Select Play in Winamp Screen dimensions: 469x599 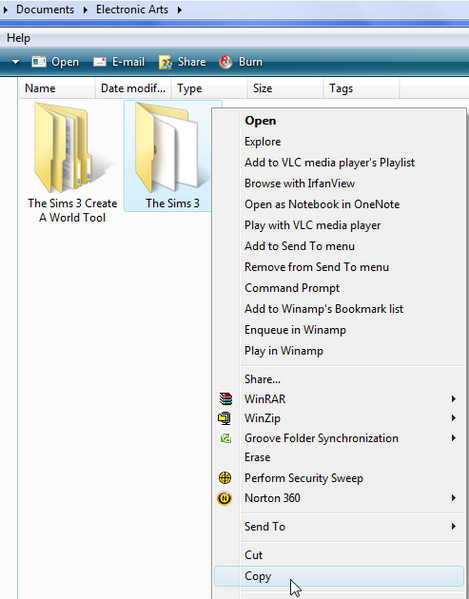pyautogui.click(x=339, y=351)
